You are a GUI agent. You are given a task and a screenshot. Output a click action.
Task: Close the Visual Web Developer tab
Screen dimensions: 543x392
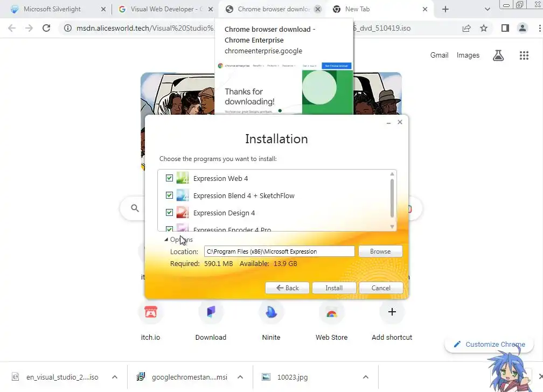[211, 9]
